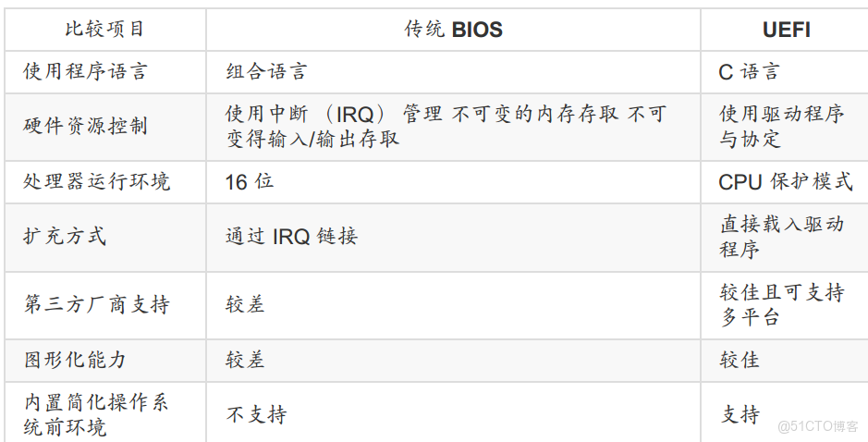Click the 扩充方式 row label

pos(65,236)
